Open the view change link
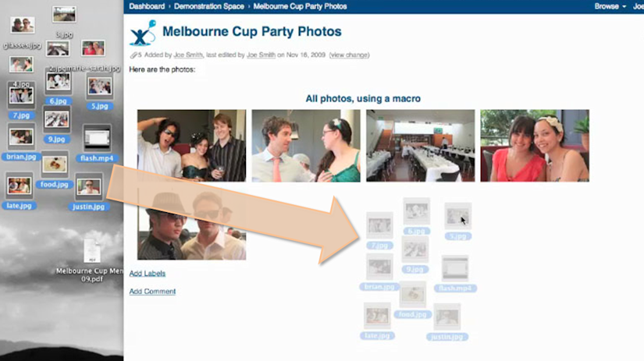 [349, 55]
